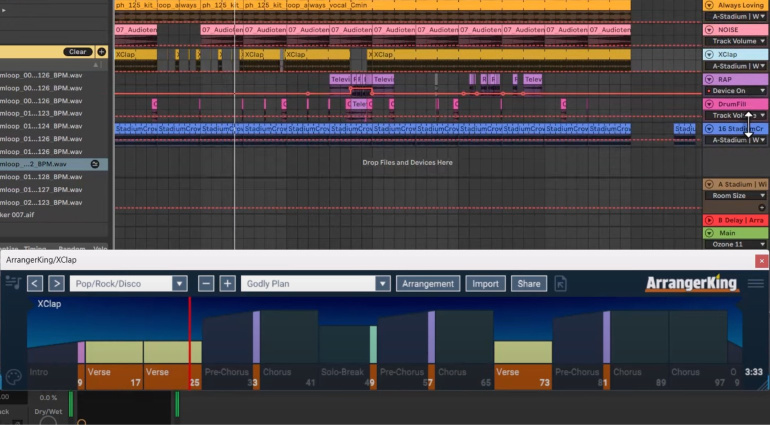Select the ker 007.aif file entry

click(17, 215)
